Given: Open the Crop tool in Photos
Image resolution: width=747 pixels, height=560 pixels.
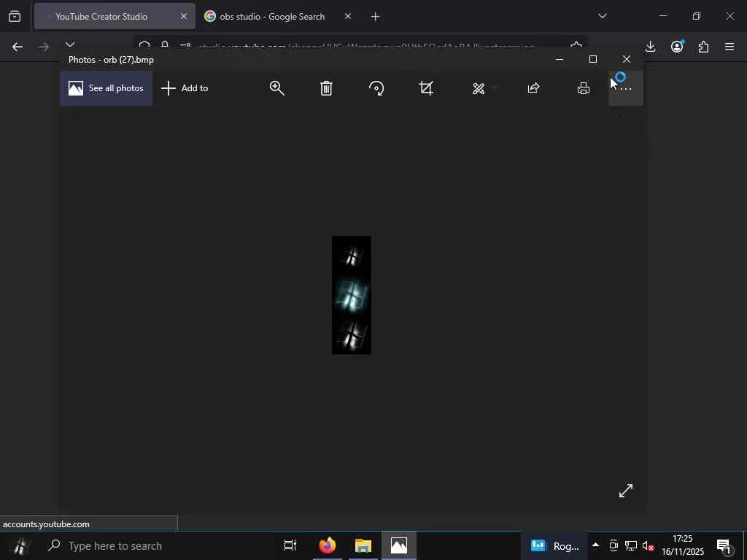Looking at the screenshot, I should [x=426, y=88].
